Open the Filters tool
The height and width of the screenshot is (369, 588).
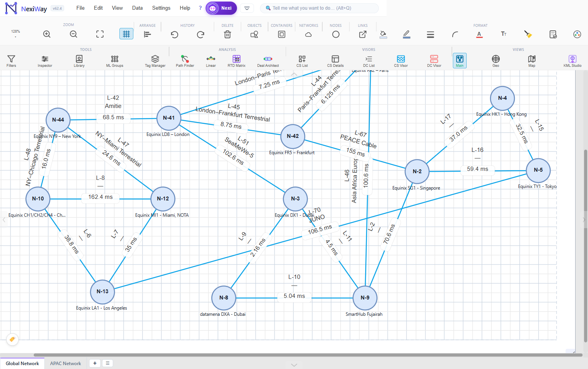pos(11,61)
